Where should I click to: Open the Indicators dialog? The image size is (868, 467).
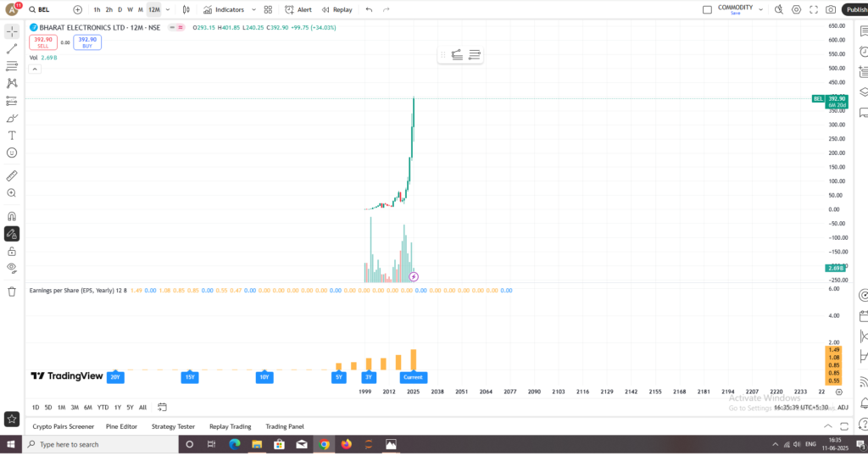coord(224,9)
